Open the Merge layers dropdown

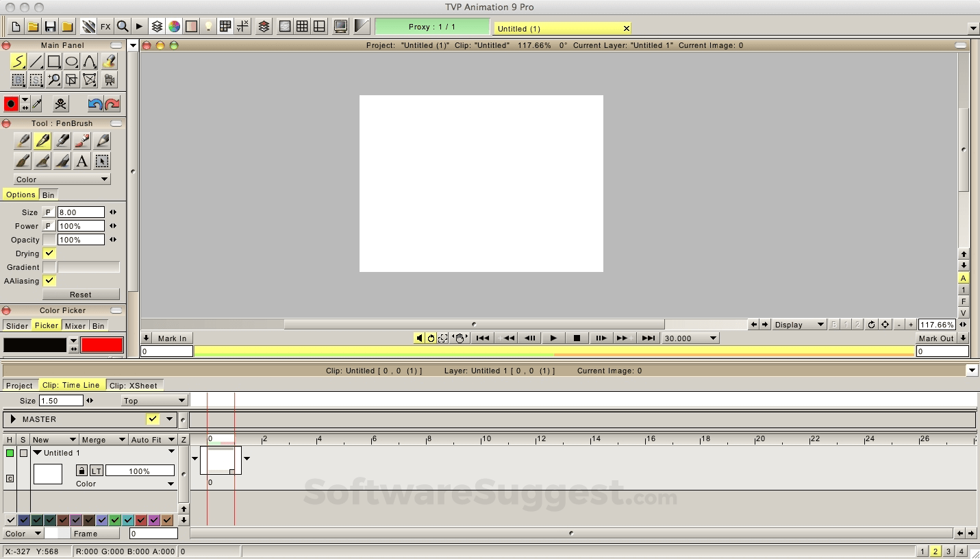point(103,440)
